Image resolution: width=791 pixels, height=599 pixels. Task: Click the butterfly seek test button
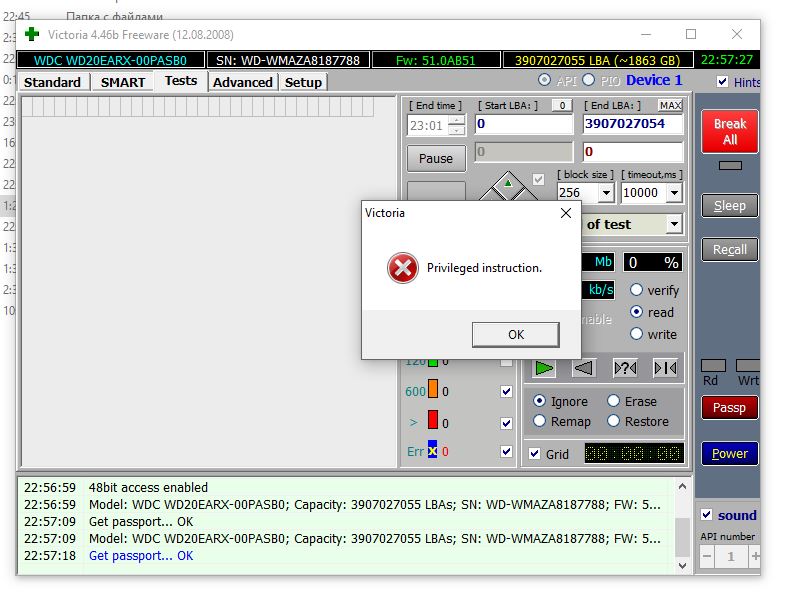(665, 368)
